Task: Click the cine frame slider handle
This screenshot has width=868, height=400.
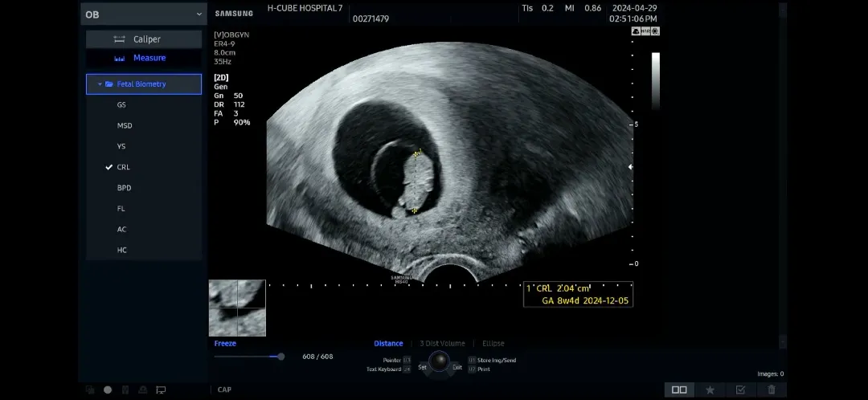Action: [x=280, y=357]
